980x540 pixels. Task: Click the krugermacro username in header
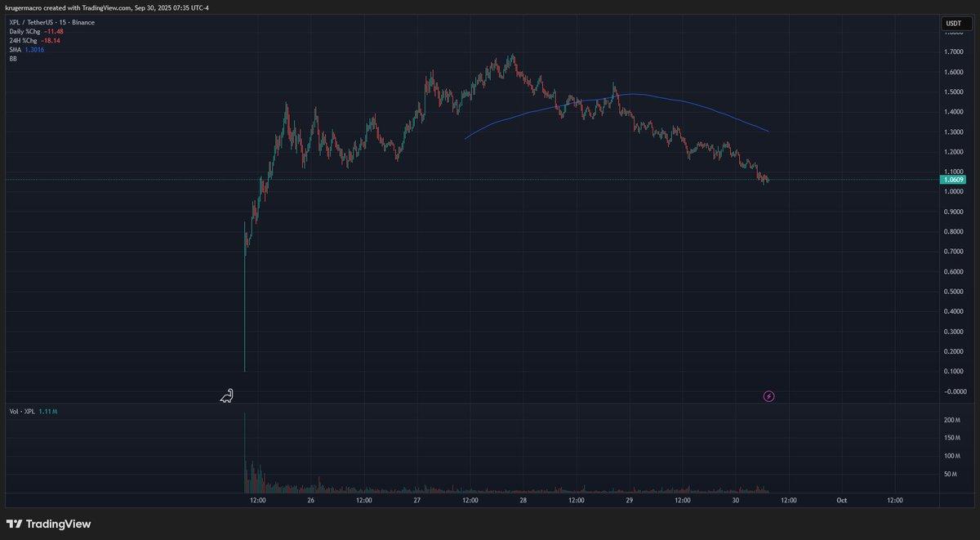pyautogui.click(x=24, y=7)
